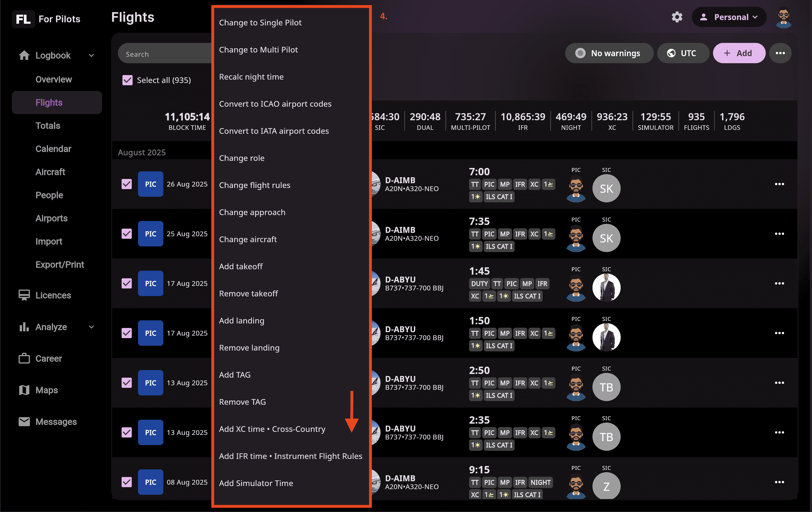Open the top toolbar more-options button
812x512 pixels.
[x=780, y=53]
